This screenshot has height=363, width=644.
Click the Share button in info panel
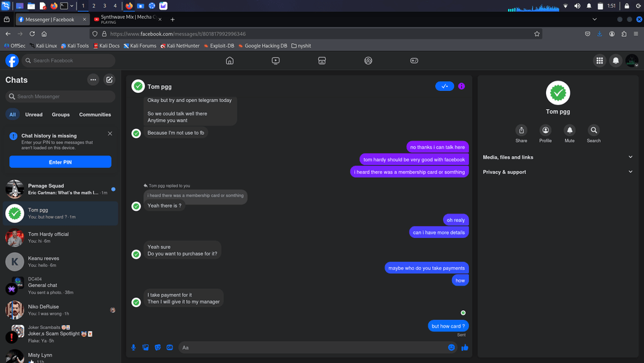click(521, 134)
